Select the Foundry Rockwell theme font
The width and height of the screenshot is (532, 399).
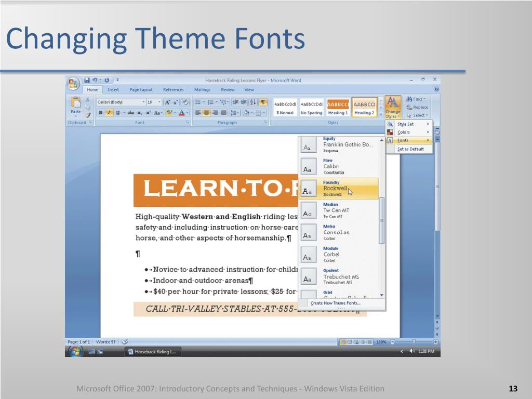coord(339,188)
